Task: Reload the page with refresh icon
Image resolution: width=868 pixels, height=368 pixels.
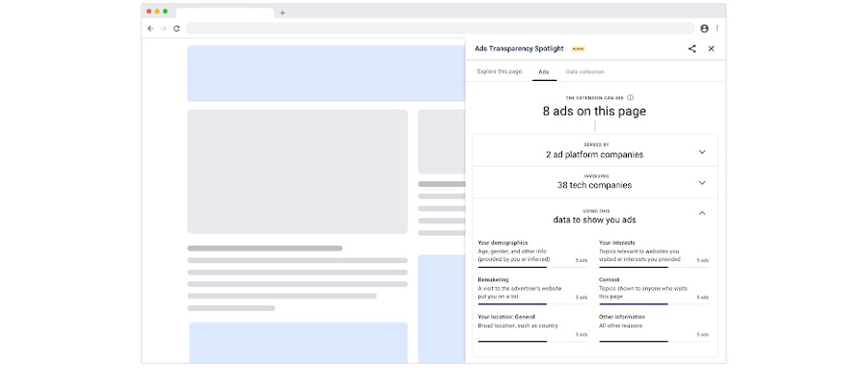Action: click(176, 28)
